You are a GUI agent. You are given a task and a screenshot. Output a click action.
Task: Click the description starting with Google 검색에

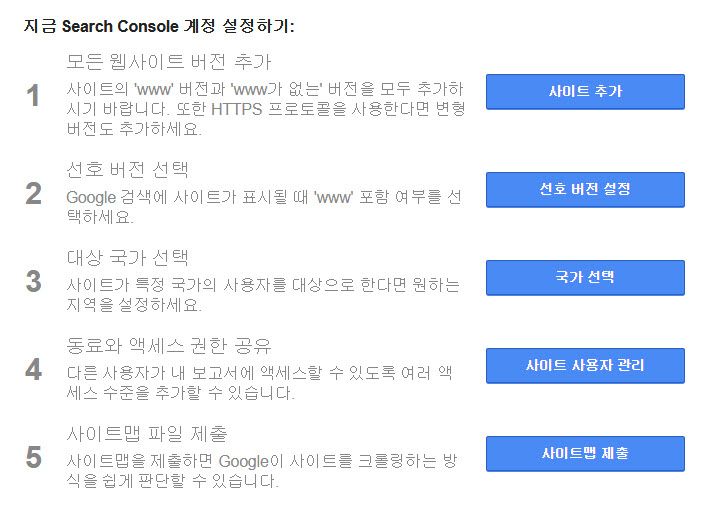click(x=264, y=207)
